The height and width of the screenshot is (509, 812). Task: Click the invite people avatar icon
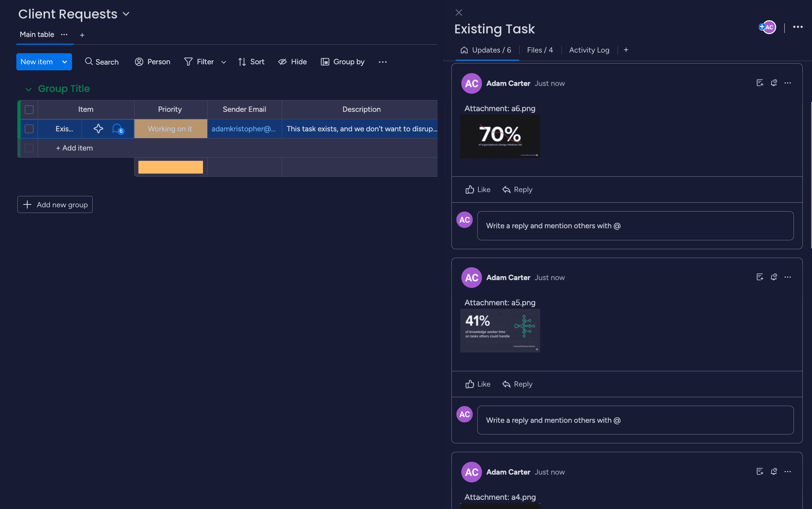(x=767, y=27)
